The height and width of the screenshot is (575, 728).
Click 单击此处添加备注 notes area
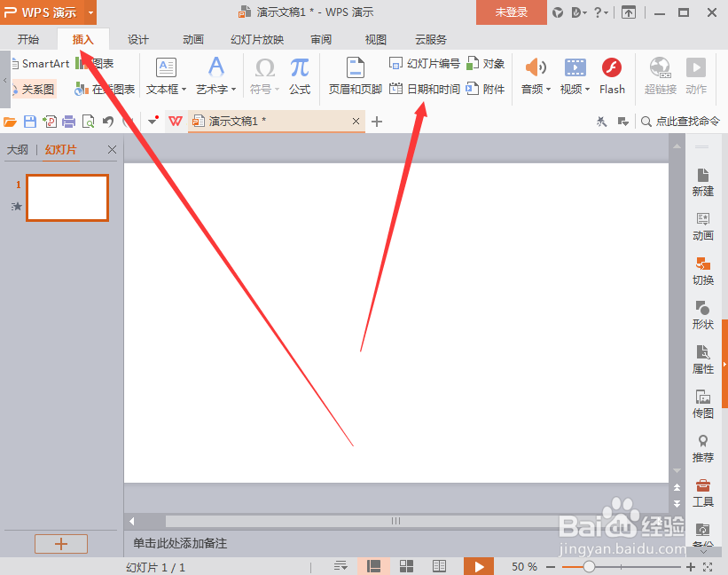tap(180, 543)
